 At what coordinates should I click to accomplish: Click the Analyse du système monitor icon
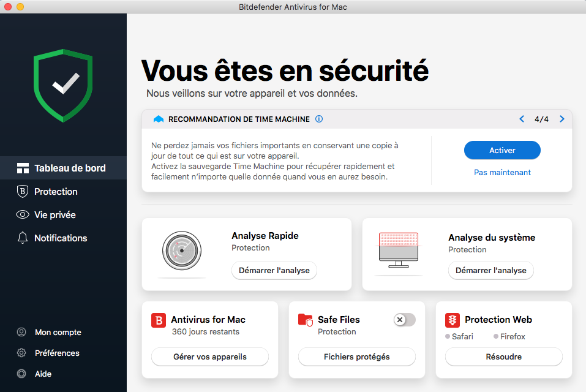[x=399, y=250]
